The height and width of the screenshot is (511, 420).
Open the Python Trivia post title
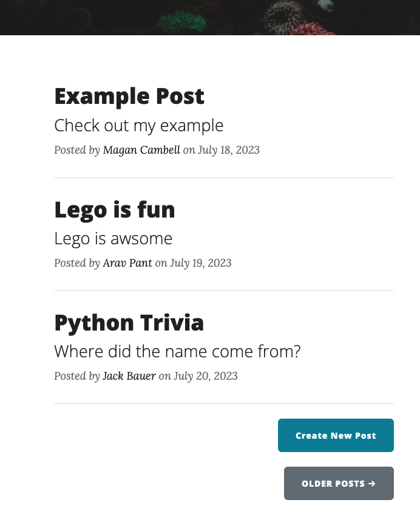pyautogui.click(x=129, y=323)
